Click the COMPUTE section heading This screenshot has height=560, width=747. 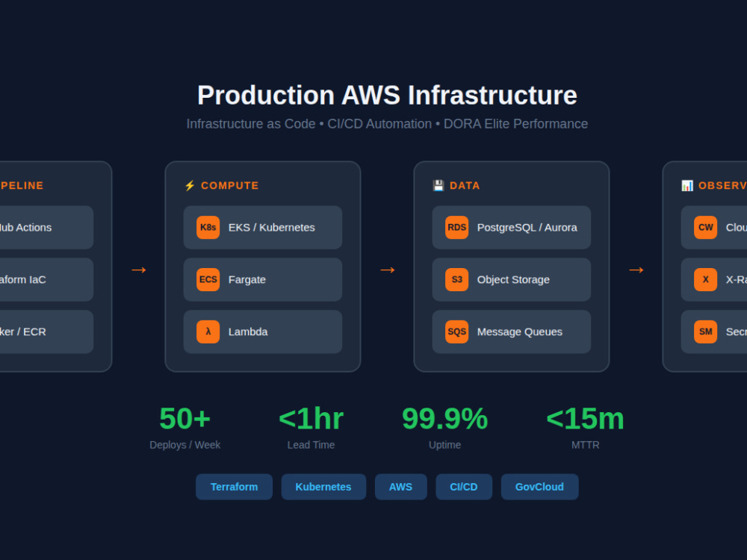coord(229,186)
